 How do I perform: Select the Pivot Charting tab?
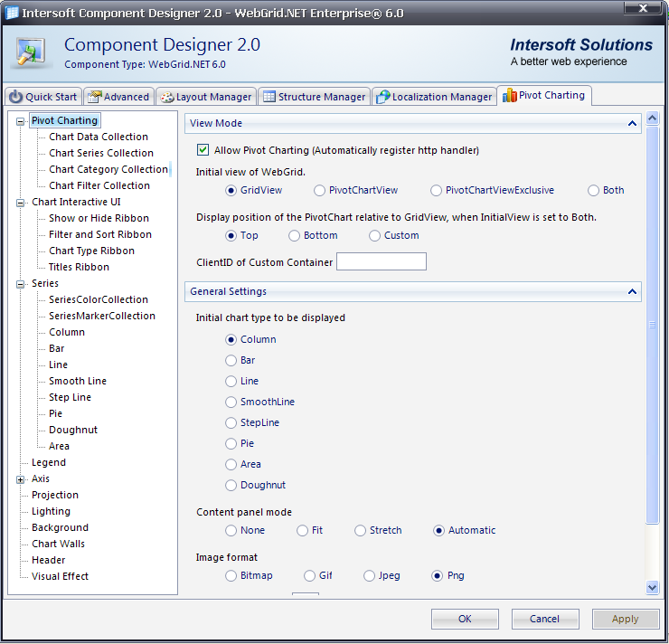[544, 95]
